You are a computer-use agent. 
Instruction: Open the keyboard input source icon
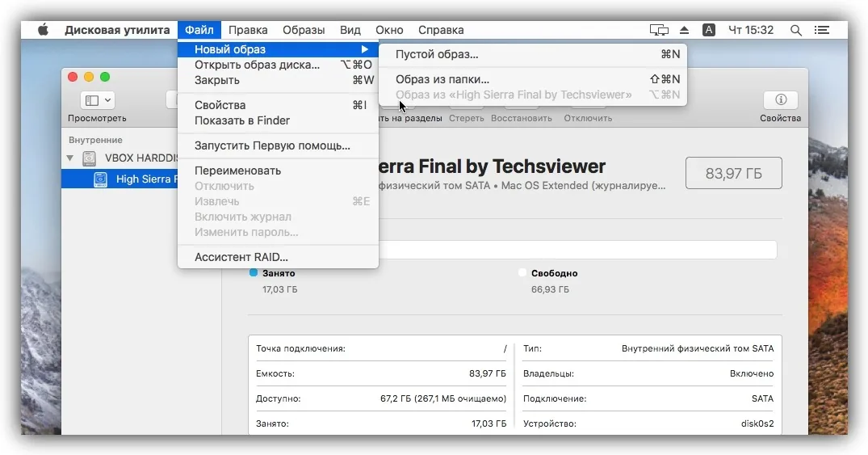click(x=709, y=30)
